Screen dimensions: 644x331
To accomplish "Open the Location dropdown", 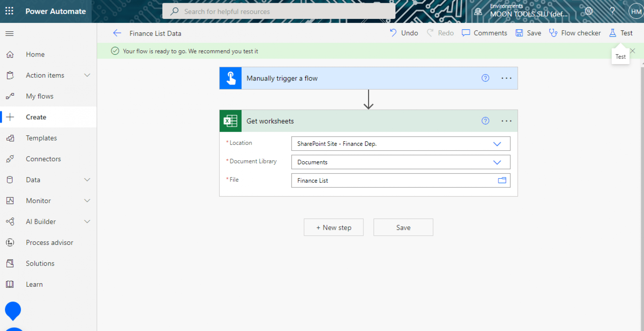I will 497,144.
